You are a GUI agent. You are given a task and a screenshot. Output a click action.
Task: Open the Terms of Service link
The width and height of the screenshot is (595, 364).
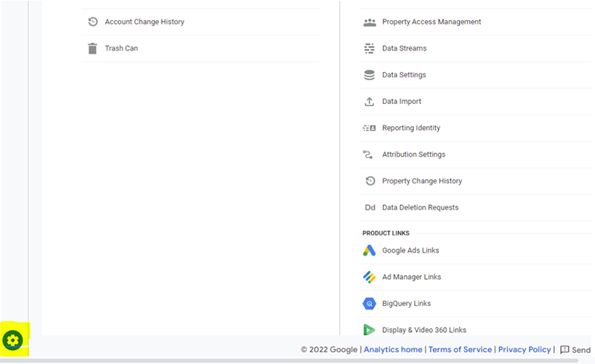(460, 350)
